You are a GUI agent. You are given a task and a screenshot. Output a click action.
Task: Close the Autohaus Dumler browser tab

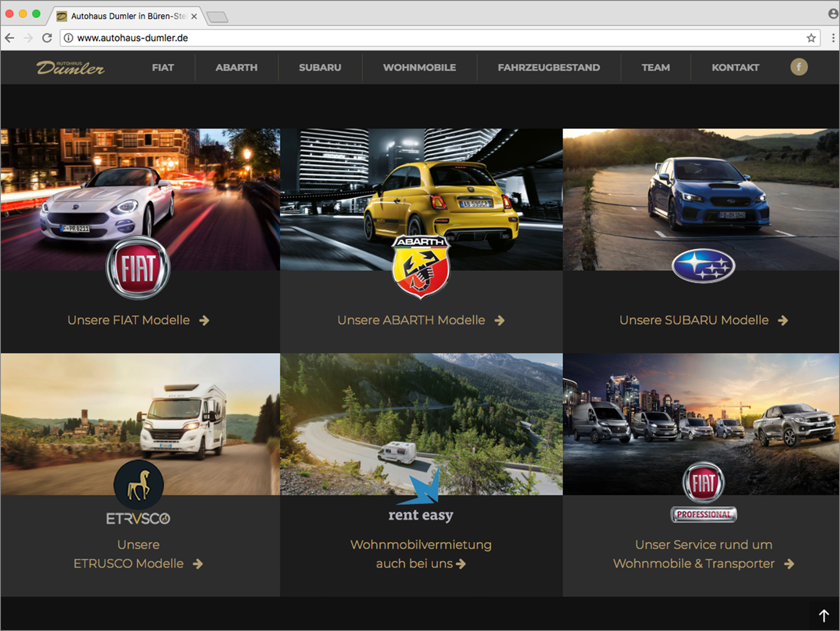(194, 16)
